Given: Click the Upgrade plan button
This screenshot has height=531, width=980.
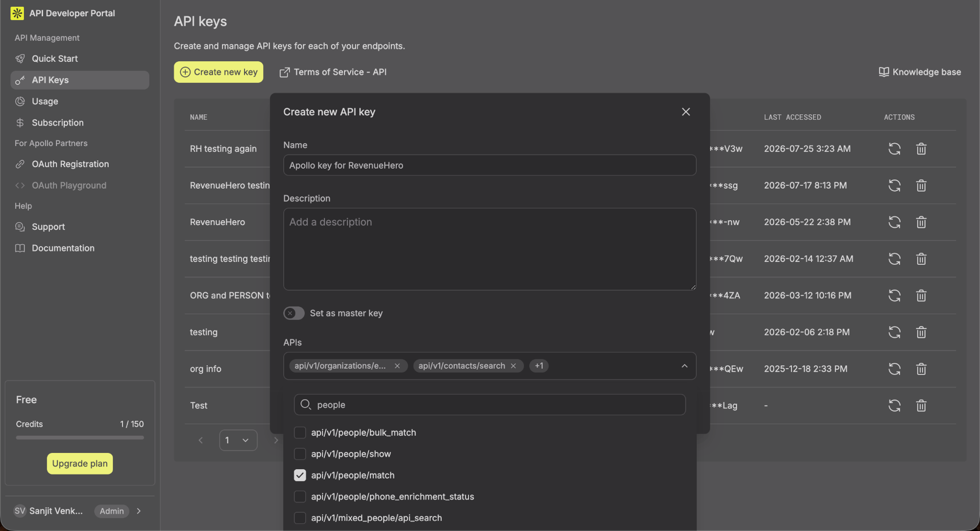Looking at the screenshot, I should tap(80, 464).
